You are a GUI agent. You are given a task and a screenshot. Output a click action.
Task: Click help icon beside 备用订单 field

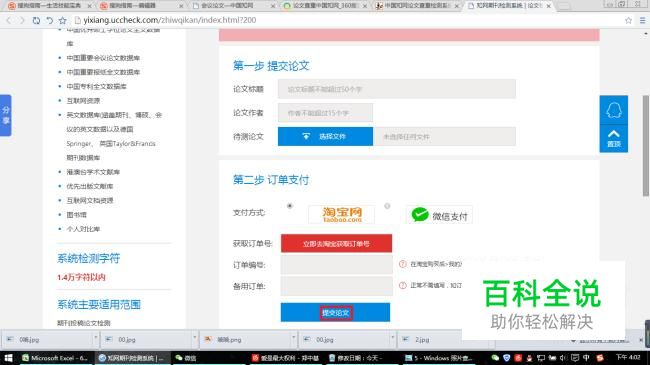(x=403, y=285)
